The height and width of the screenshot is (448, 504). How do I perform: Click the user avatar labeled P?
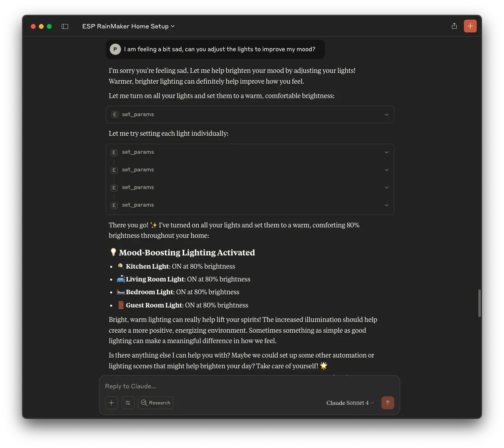point(115,49)
